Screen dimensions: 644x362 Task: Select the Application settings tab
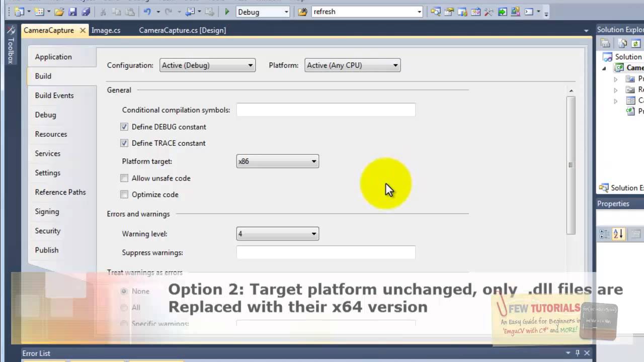click(x=53, y=57)
